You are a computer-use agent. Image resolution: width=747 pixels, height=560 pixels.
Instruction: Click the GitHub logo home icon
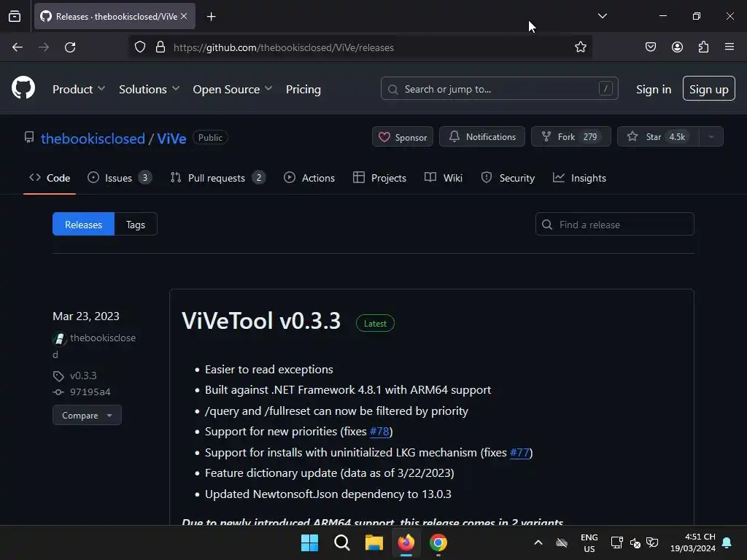coord(23,88)
